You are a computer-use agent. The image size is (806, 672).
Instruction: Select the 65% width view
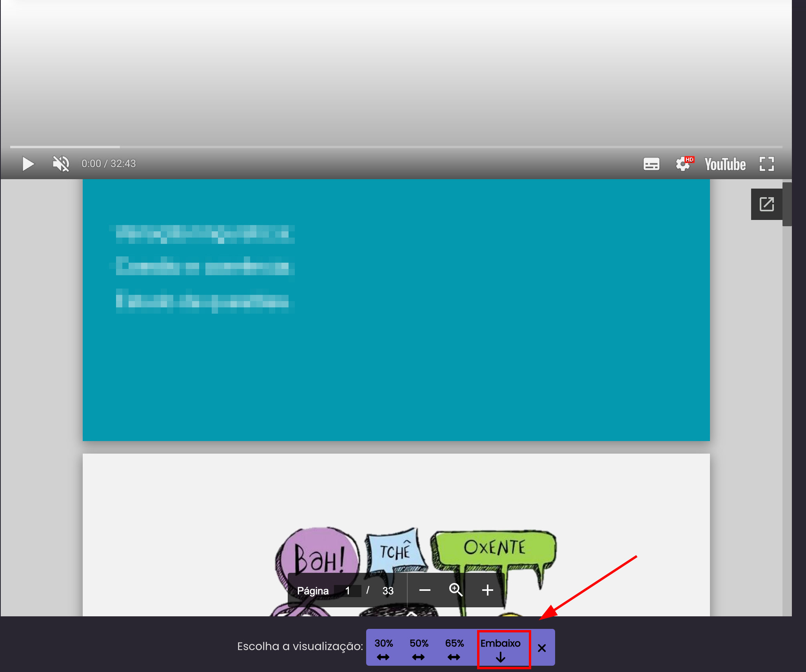tap(454, 649)
